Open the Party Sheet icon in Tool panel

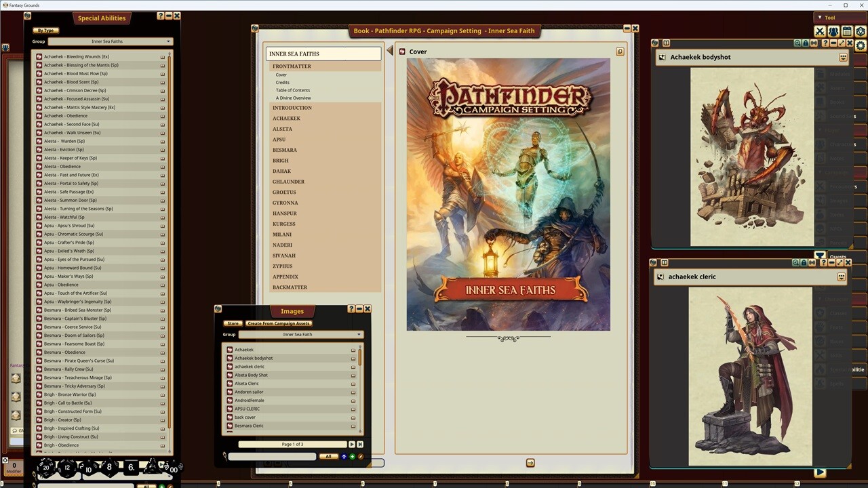[x=833, y=32]
